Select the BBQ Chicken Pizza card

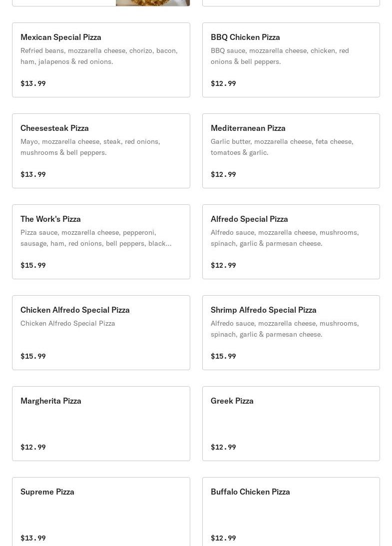(x=291, y=60)
